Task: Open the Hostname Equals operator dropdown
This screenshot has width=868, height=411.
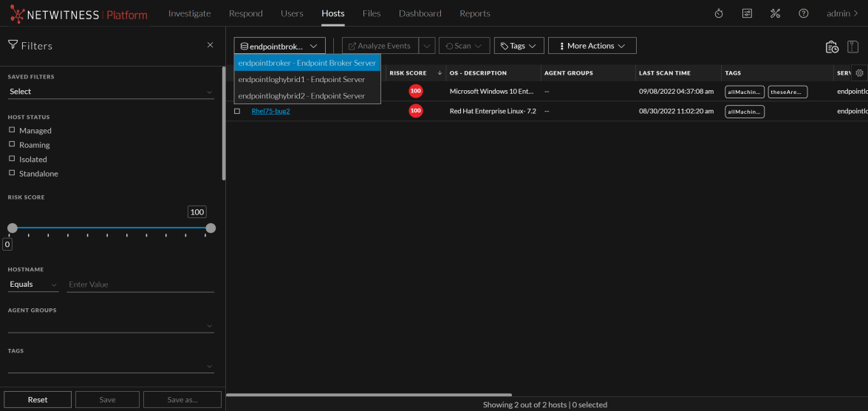Action: tap(33, 284)
